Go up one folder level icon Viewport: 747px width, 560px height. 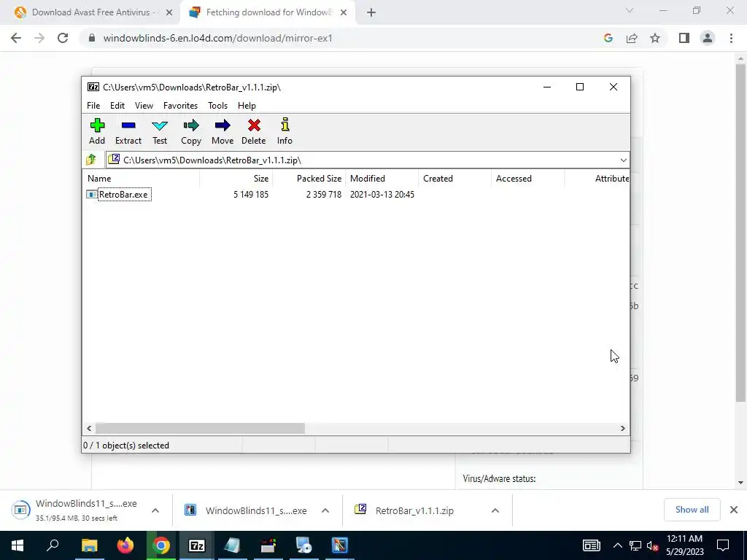pyautogui.click(x=91, y=160)
